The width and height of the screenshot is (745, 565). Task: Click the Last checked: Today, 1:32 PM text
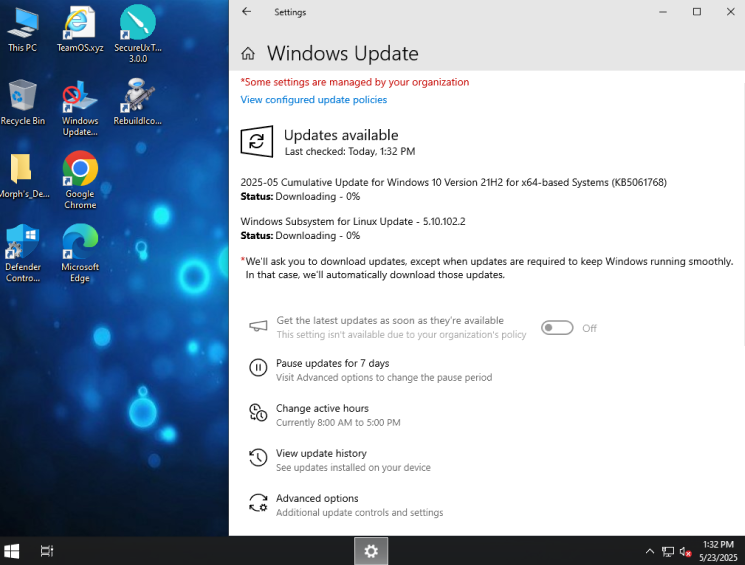350,152
